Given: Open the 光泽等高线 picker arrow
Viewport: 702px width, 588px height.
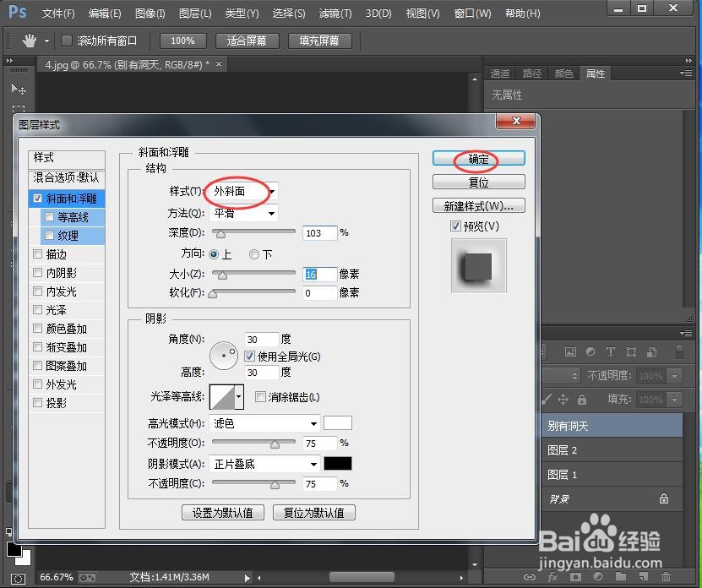Looking at the screenshot, I should click(x=239, y=397).
